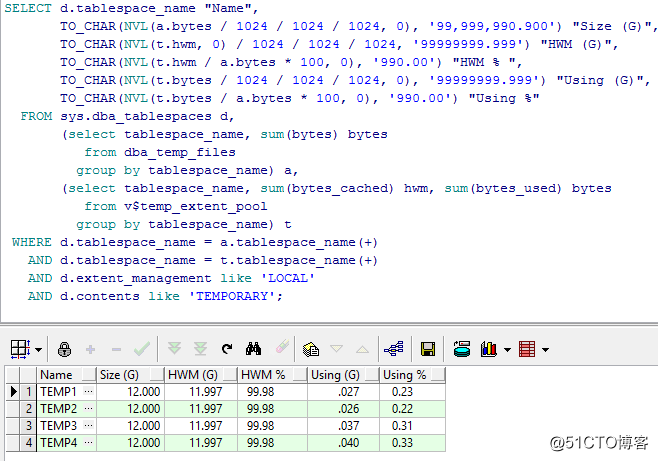Viewport: 658px width, 461px height.
Task: Click 'dba_temp_files' in the SQL editor
Action: pos(180,152)
